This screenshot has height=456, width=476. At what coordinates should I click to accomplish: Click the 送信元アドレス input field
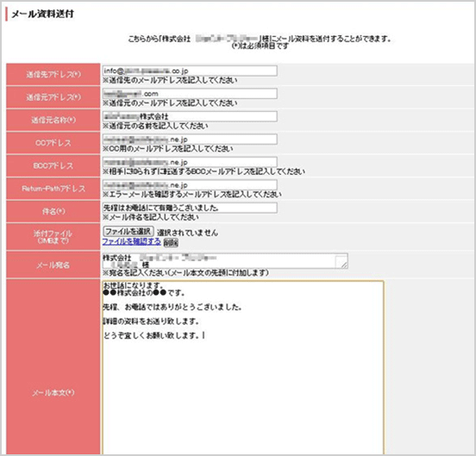[x=190, y=93]
